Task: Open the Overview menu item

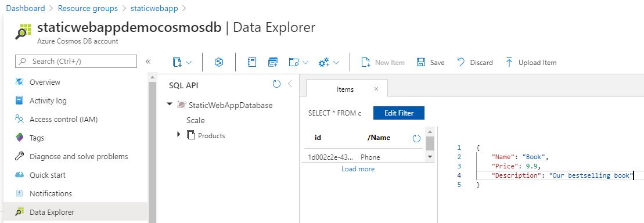Action: (x=45, y=82)
